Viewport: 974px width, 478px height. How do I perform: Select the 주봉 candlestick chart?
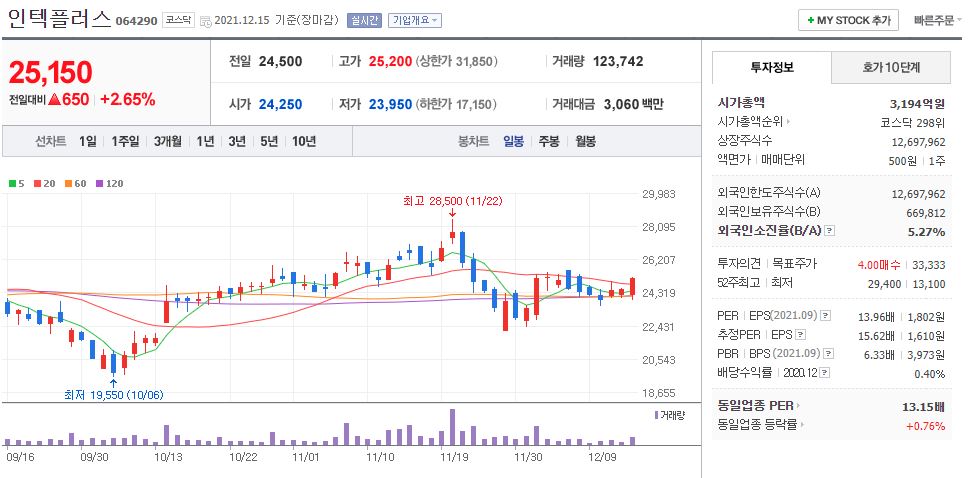[x=549, y=142]
